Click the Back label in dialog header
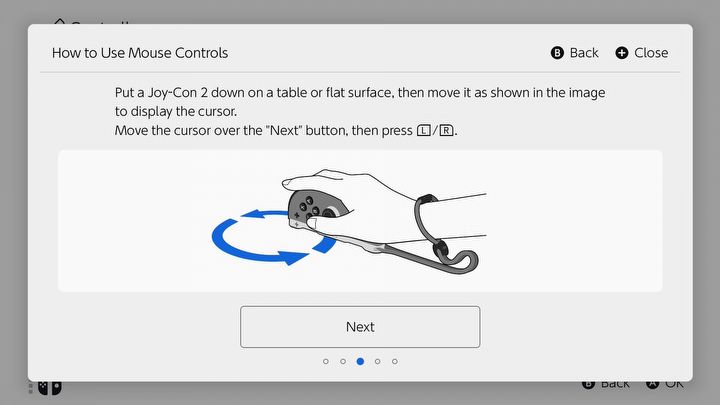 coord(584,53)
